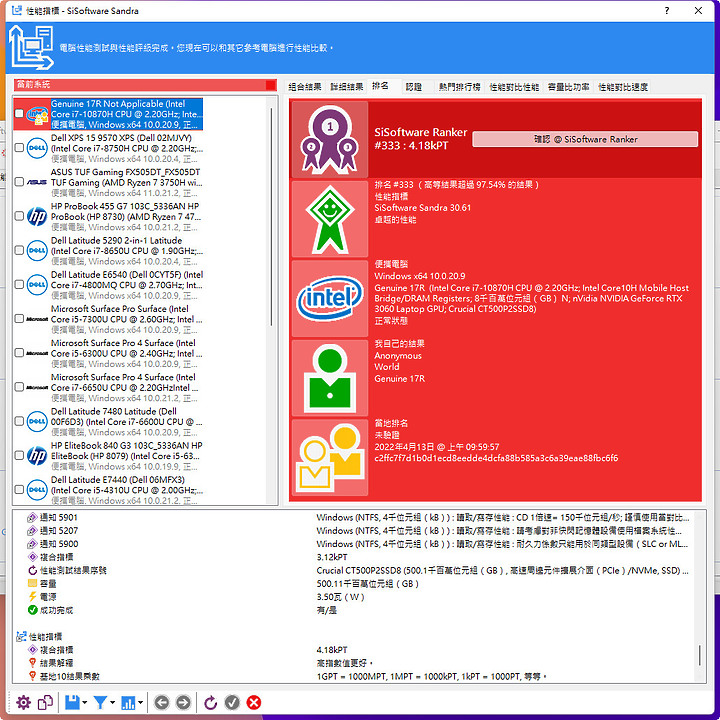Click the grey forward arrow button
Viewport: 720px width, 720px height.
click(x=183, y=702)
